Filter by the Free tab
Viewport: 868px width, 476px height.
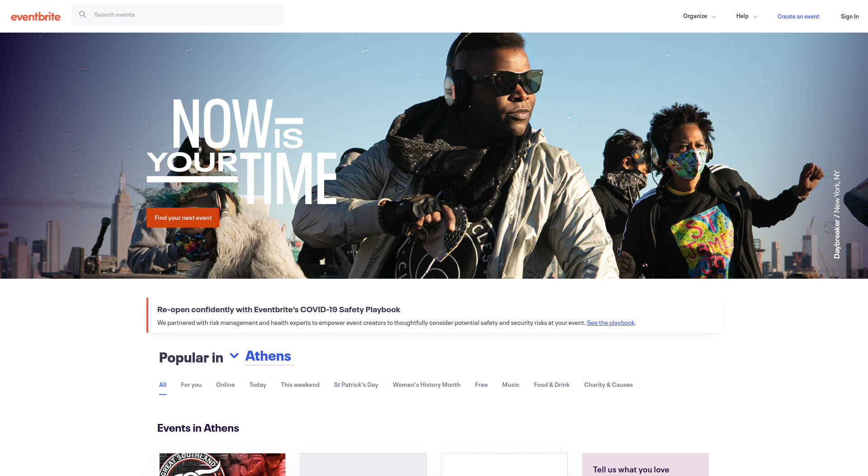point(481,385)
